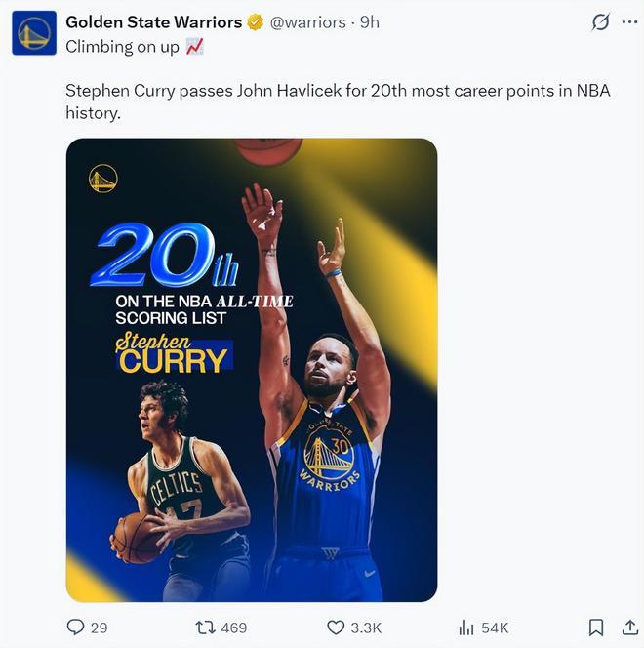Click the gold verified badge

(x=256, y=21)
